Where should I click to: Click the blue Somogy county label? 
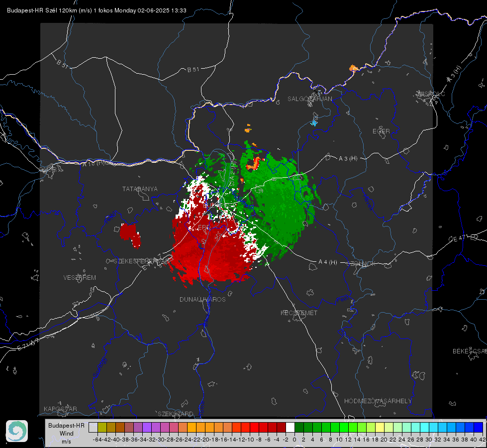coord(100,367)
